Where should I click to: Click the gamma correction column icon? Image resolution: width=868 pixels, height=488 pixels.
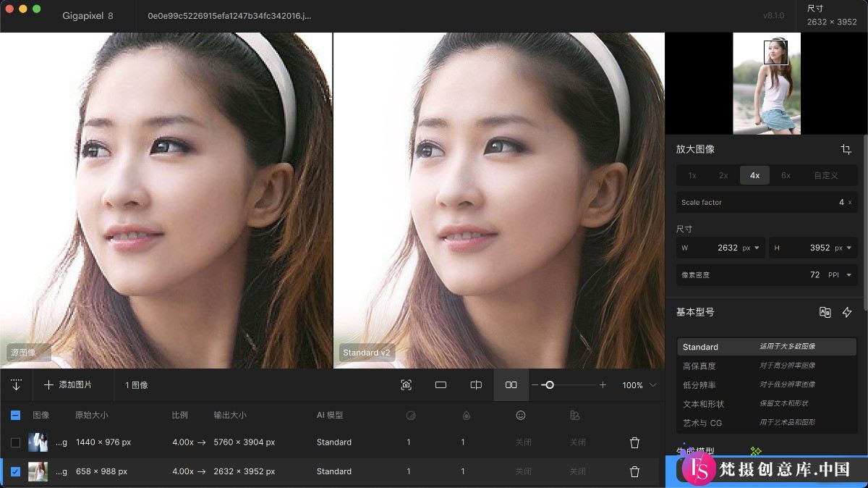[575, 415]
